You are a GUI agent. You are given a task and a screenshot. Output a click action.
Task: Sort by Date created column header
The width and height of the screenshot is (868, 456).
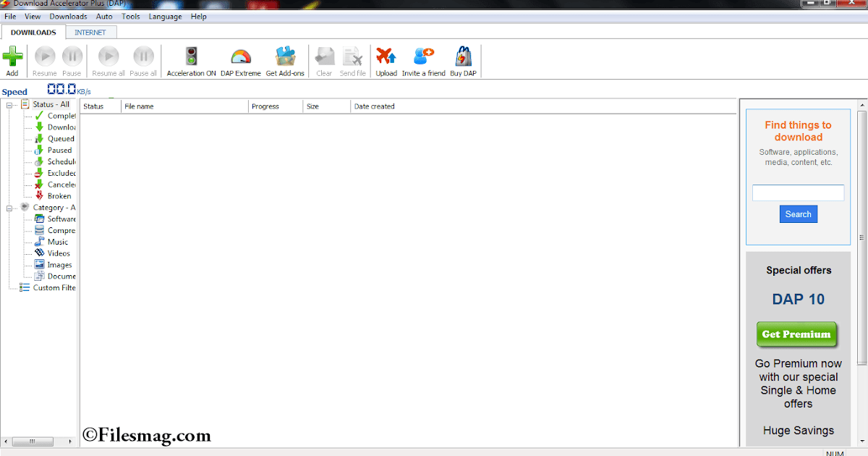pos(543,106)
